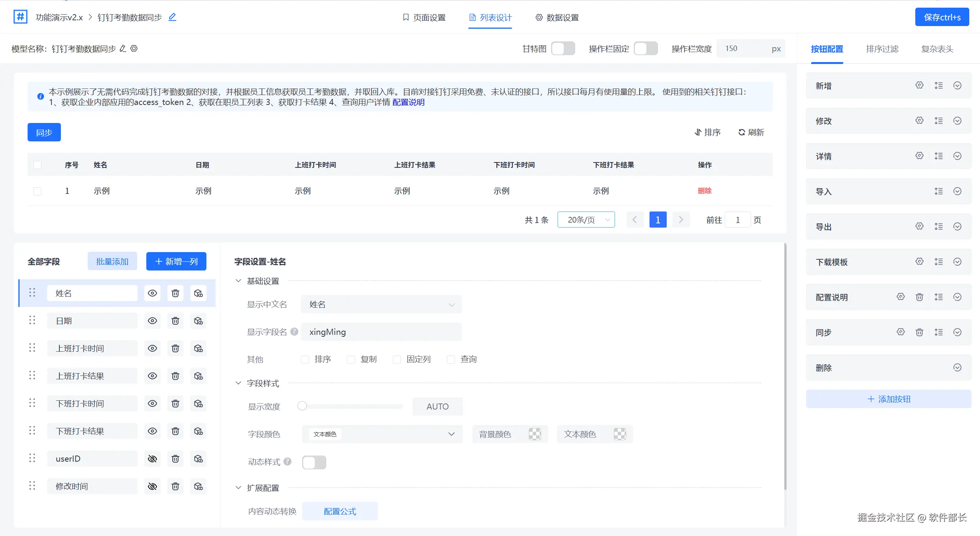
Task: Toggle the 甘特图 switch
Action: click(563, 49)
